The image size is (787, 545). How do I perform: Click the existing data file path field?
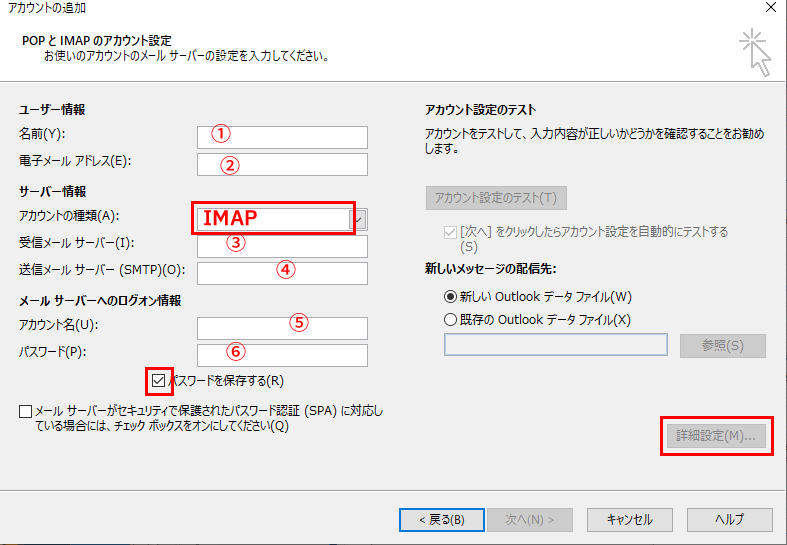(x=555, y=346)
